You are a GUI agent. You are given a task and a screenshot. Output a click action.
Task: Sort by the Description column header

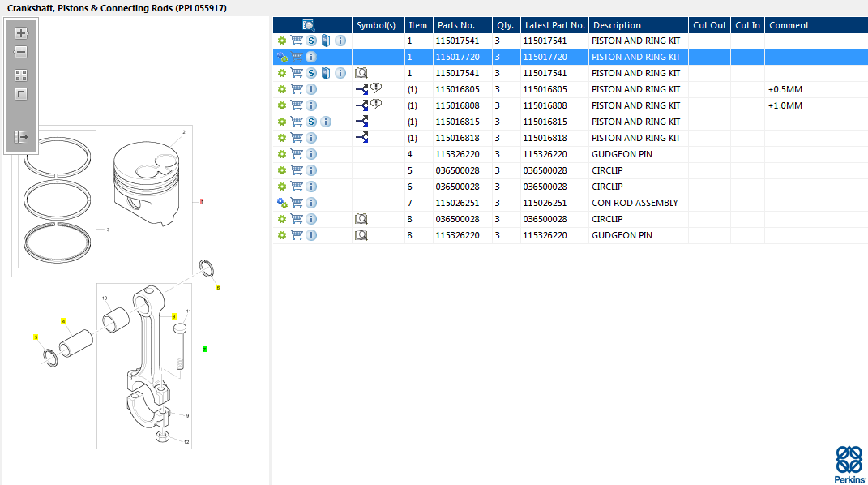617,25
